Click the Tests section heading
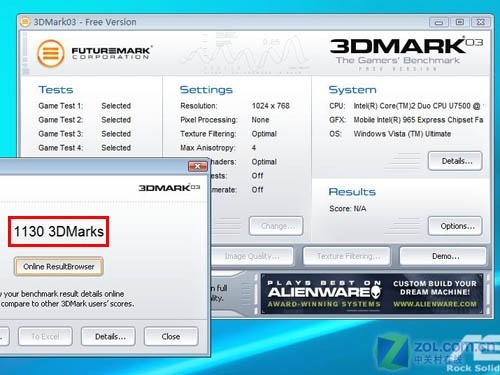The height and width of the screenshot is (375, 500). tap(56, 90)
